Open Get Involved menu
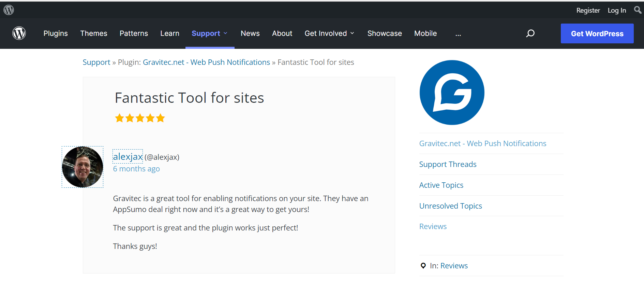Viewport: 644px width, 281px height. click(x=326, y=33)
